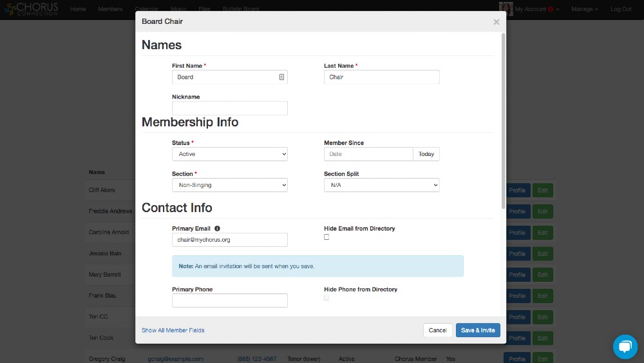Expand the Section dropdown showing Non-Singing
644x363 pixels.
pos(229,185)
